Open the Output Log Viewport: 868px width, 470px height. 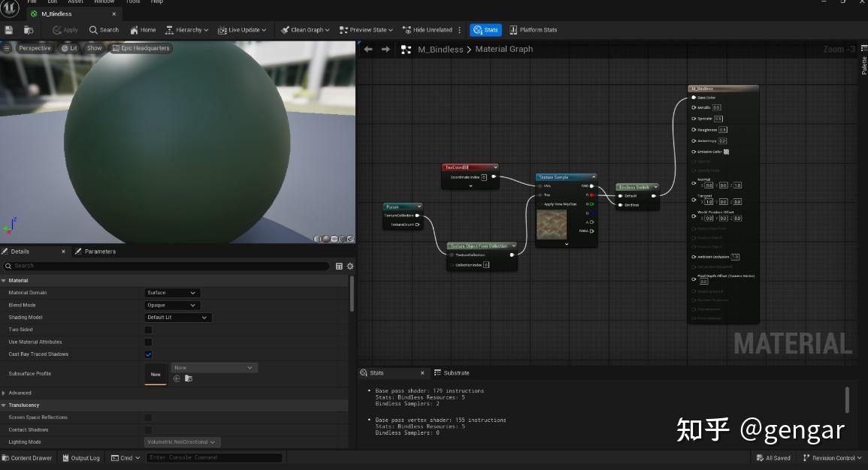(x=81, y=458)
